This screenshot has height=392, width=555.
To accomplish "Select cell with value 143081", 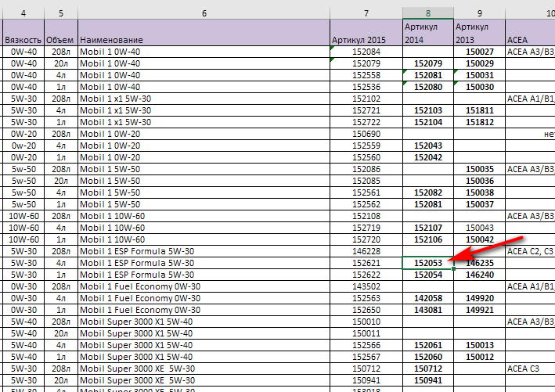I will pyautogui.click(x=428, y=310).
